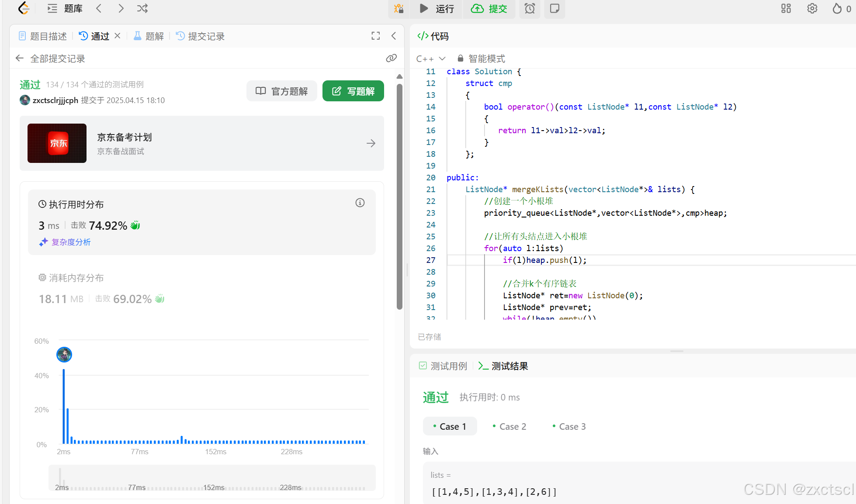Open the debug bug icon
856x504 pixels.
coord(399,8)
